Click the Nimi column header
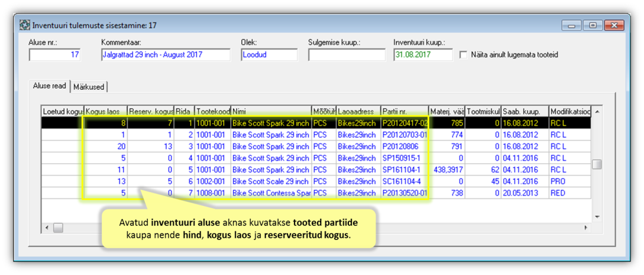644x275 pixels. 271,111
